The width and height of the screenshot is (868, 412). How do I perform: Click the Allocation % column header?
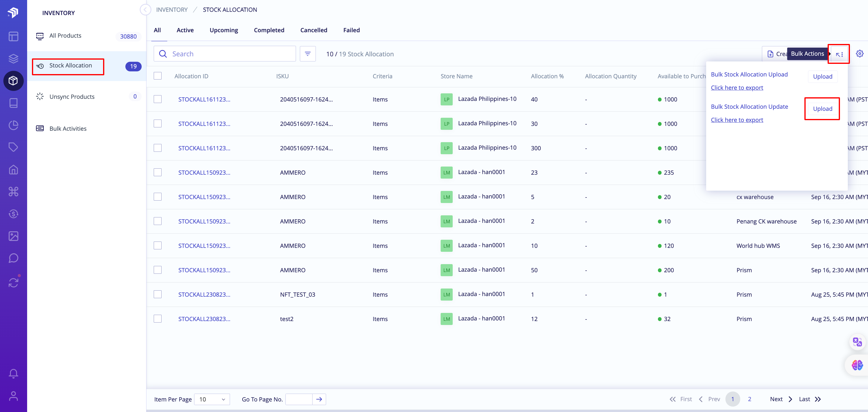(547, 76)
